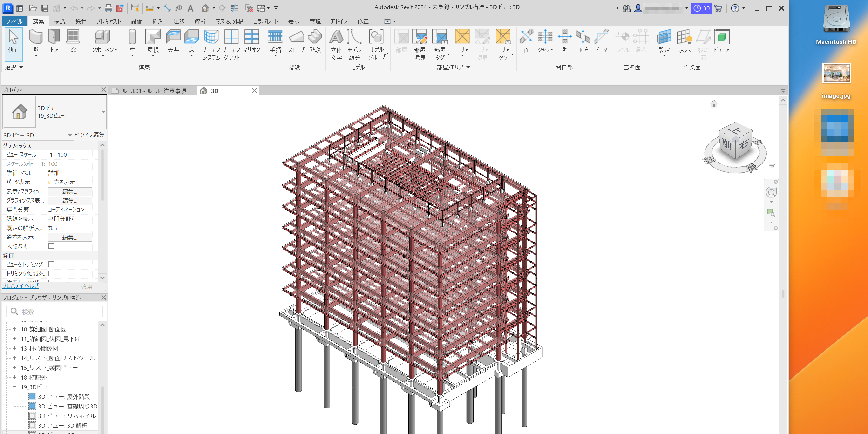The image size is (868, 434).
Task: Select the モデル線分 tool
Action: (x=354, y=45)
